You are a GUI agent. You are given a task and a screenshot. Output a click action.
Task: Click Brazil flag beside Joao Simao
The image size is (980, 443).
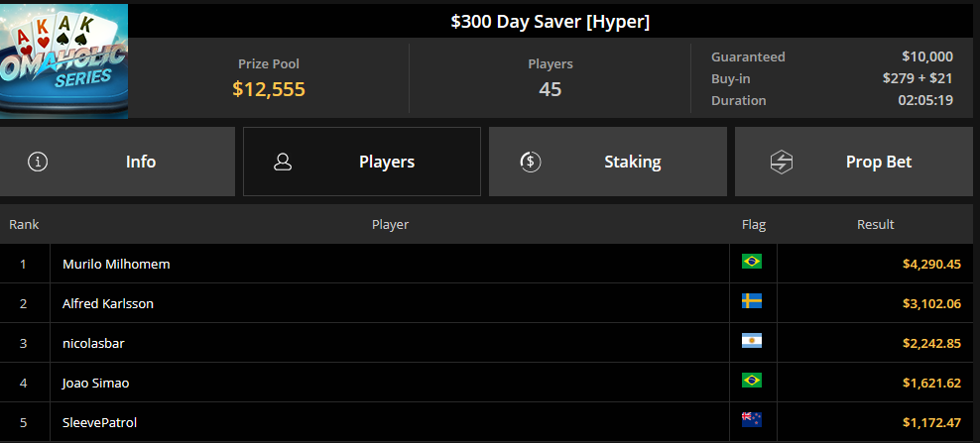tap(751, 380)
